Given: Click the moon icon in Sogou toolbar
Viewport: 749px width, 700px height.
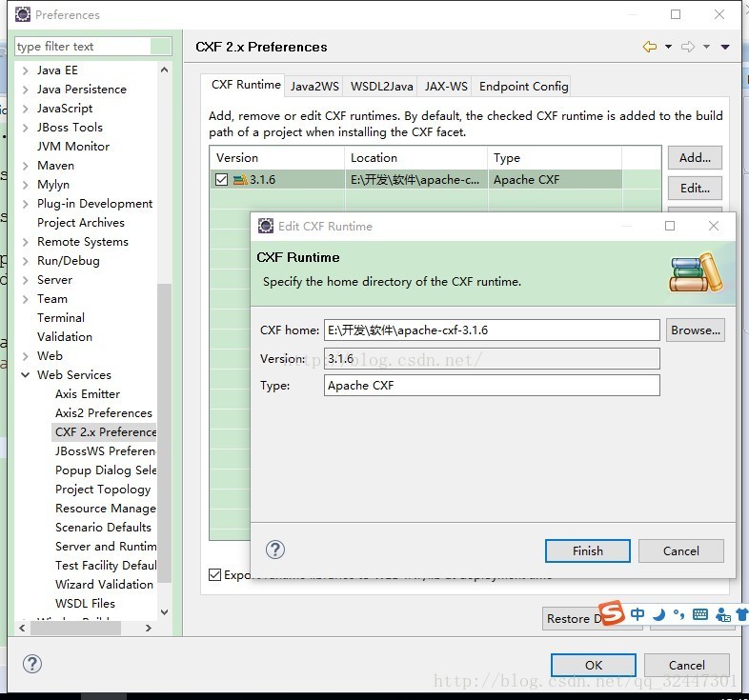Looking at the screenshot, I should click(658, 614).
